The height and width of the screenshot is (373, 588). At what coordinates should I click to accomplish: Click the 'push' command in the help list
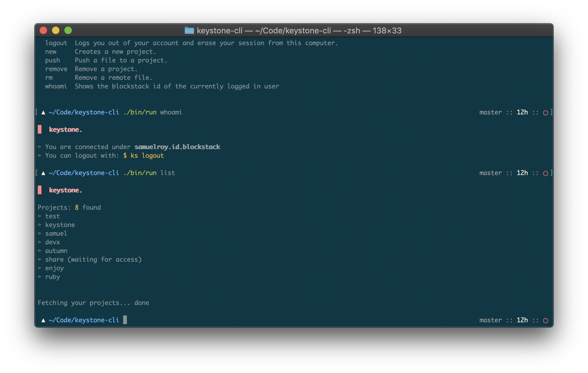(53, 60)
